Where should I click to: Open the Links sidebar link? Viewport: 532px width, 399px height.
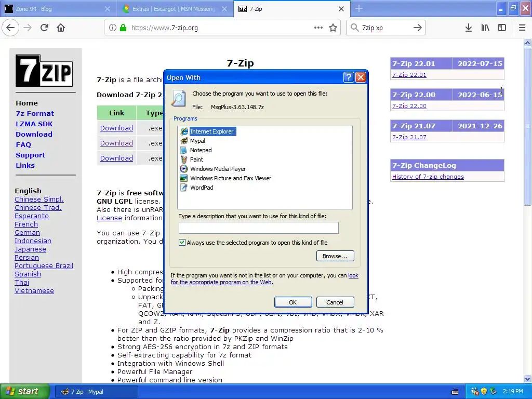click(x=25, y=166)
